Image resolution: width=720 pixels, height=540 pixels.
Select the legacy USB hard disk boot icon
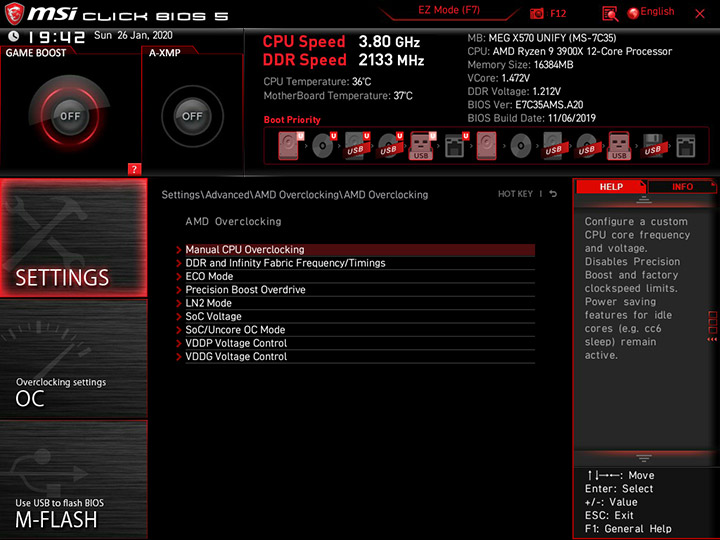click(554, 146)
